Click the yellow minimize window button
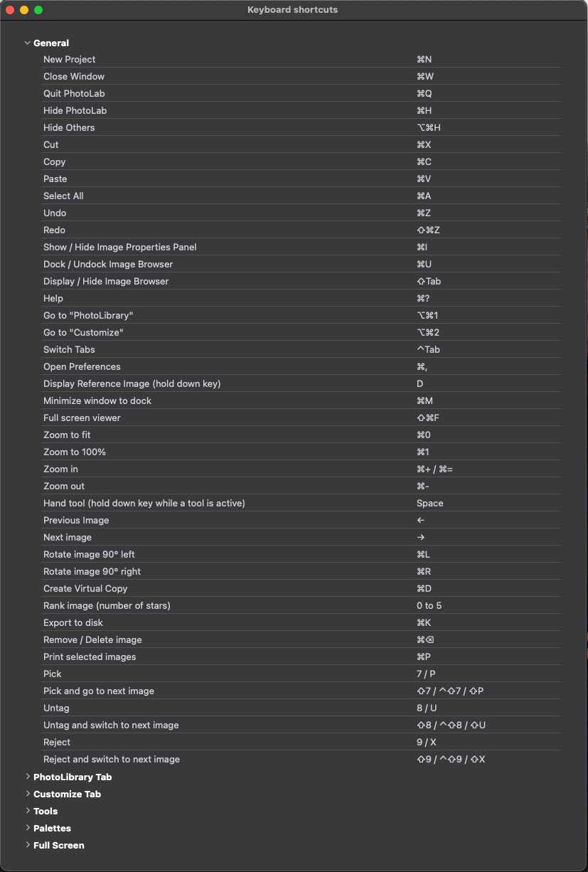588x872 pixels. (x=24, y=10)
